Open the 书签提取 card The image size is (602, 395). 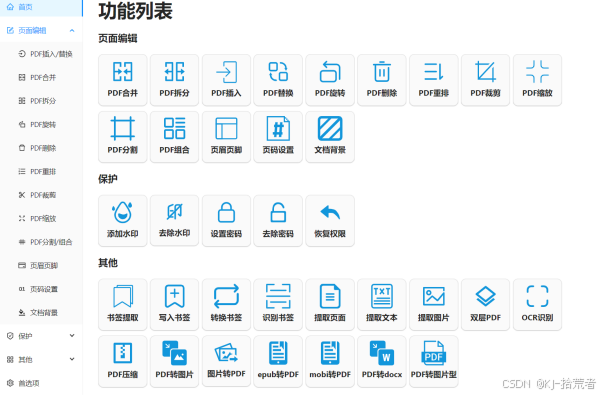tap(122, 304)
